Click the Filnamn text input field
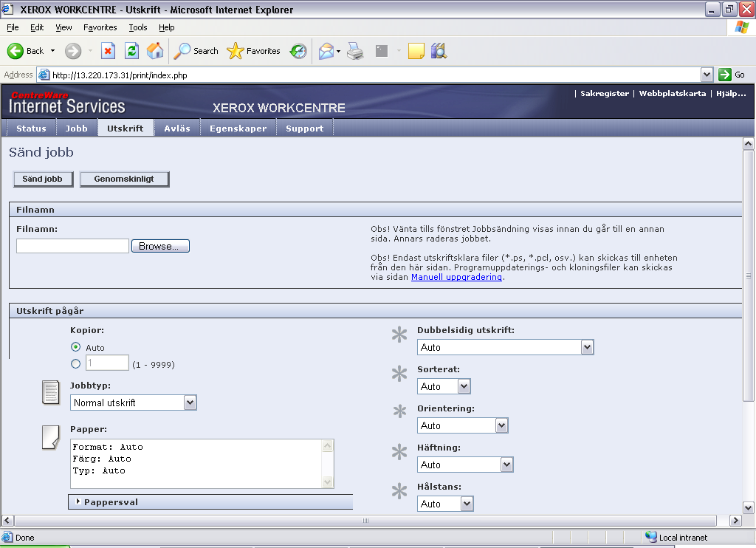The width and height of the screenshot is (756, 548). click(x=73, y=246)
